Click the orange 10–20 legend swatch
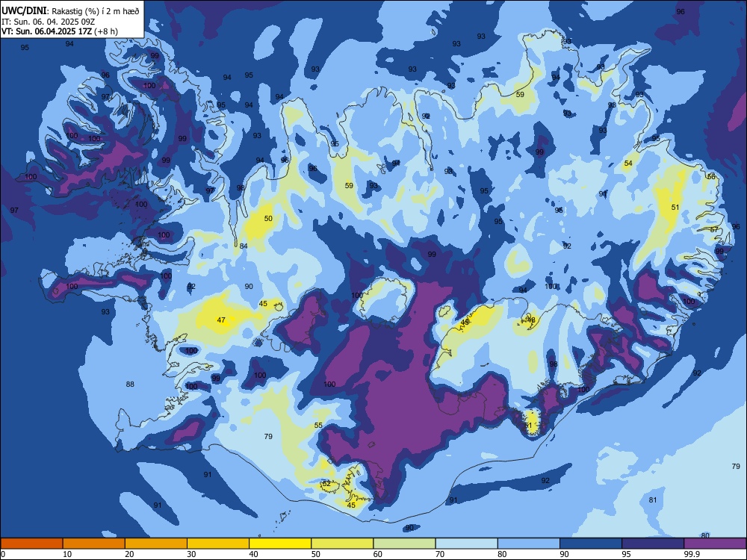 [x=94, y=544]
